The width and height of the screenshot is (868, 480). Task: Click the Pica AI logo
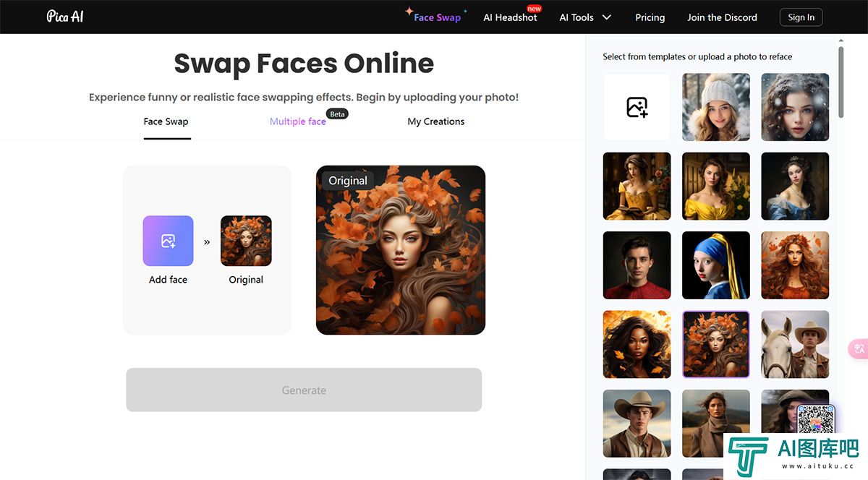65,17
